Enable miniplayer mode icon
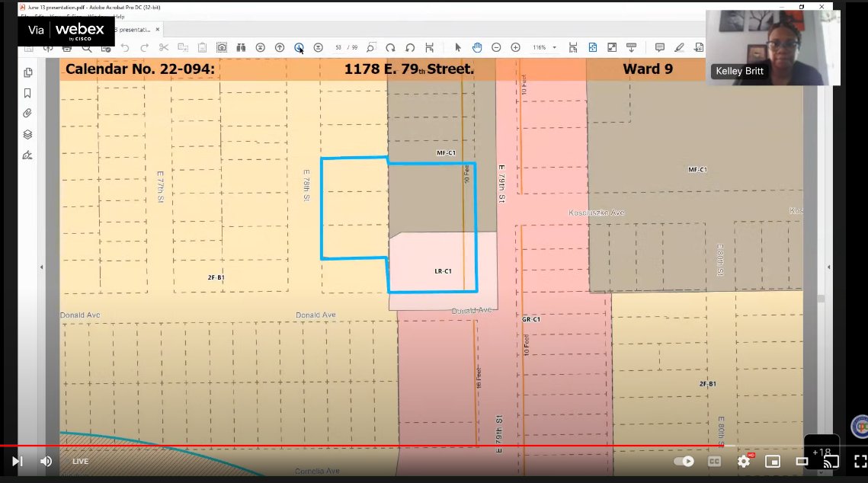Screen dimensions: 868x483 click(x=773, y=461)
